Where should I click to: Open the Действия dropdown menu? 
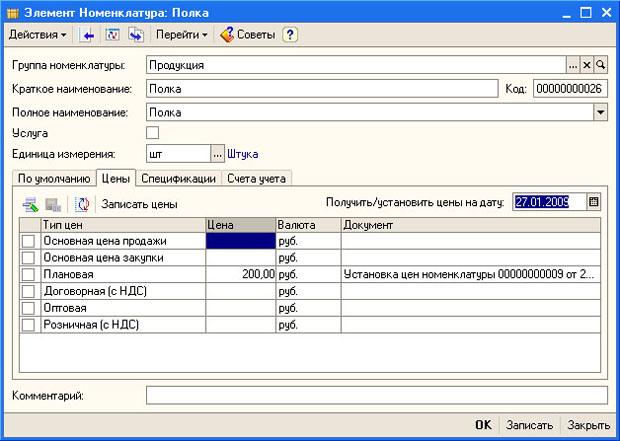(x=38, y=35)
